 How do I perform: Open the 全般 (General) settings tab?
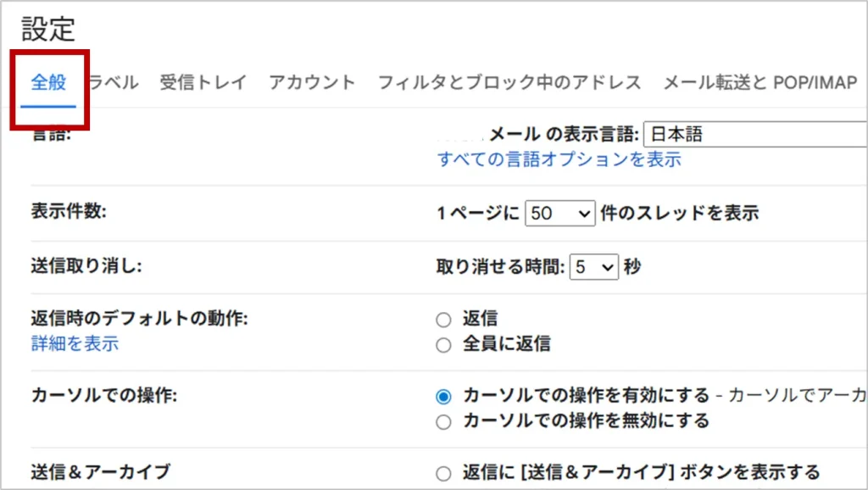pyautogui.click(x=48, y=83)
